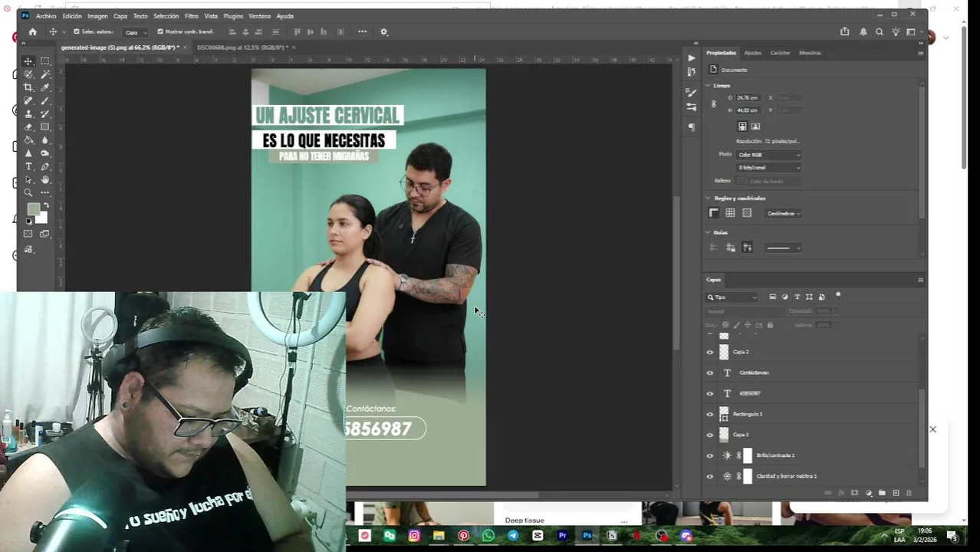Click the delete layer trash icon
The height and width of the screenshot is (552, 980).
click(x=909, y=493)
